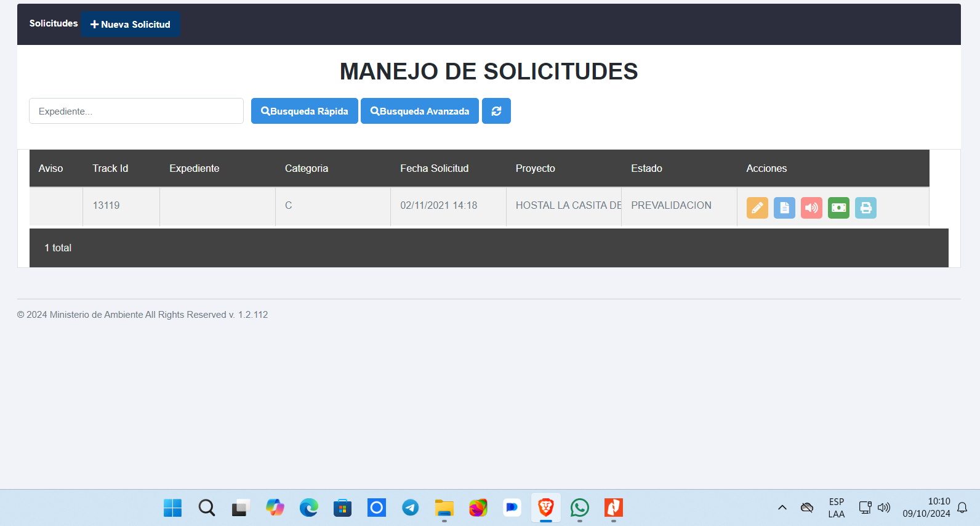The image size is (980, 526).
Task: Open Busqueda Avanzada search
Action: point(420,111)
